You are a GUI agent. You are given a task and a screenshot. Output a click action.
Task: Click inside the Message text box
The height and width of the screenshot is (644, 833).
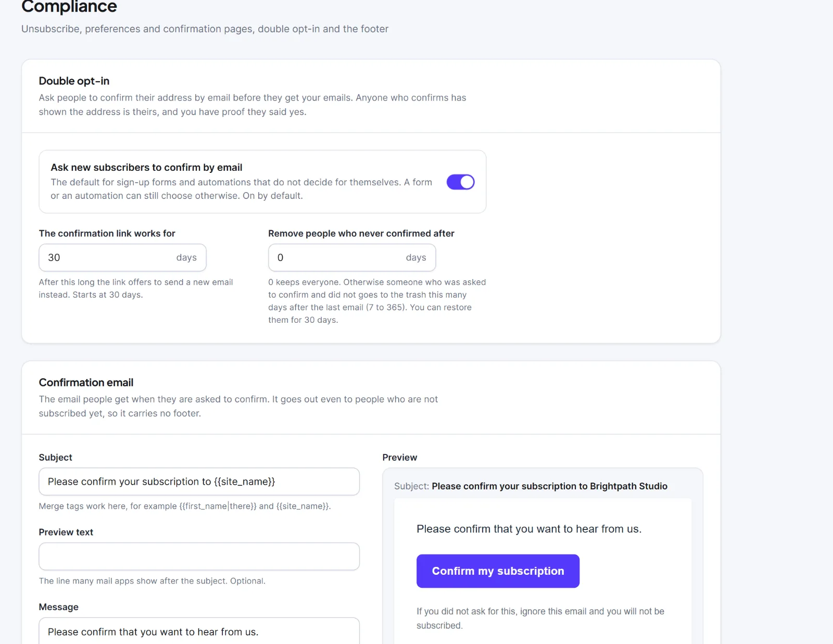[199, 631]
